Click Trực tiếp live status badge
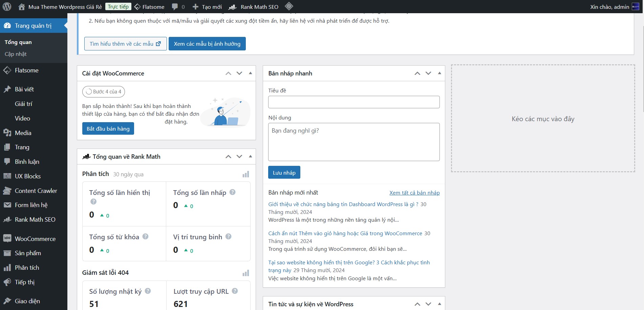Image resolution: width=644 pixels, height=310 pixels. [118, 6]
